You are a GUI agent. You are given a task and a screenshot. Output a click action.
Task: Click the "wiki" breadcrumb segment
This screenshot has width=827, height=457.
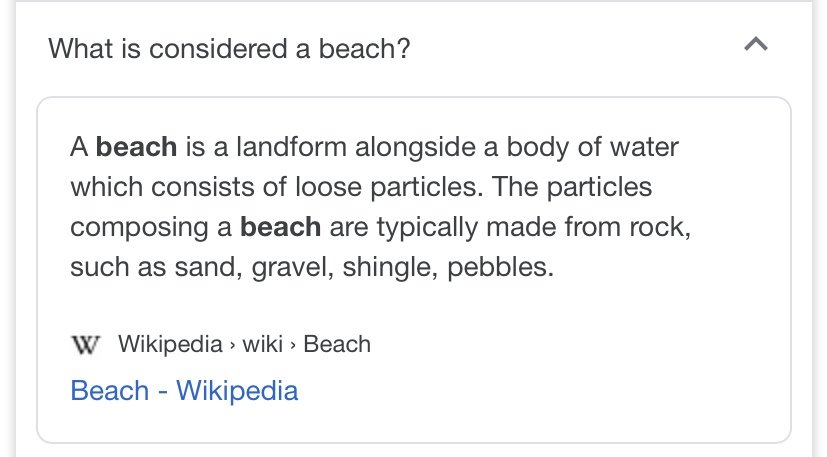coord(263,344)
